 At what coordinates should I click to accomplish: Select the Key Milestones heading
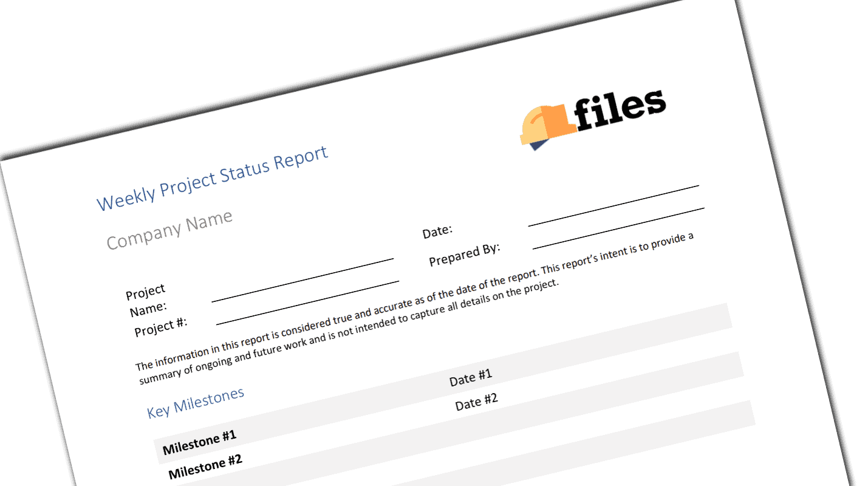(x=196, y=402)
